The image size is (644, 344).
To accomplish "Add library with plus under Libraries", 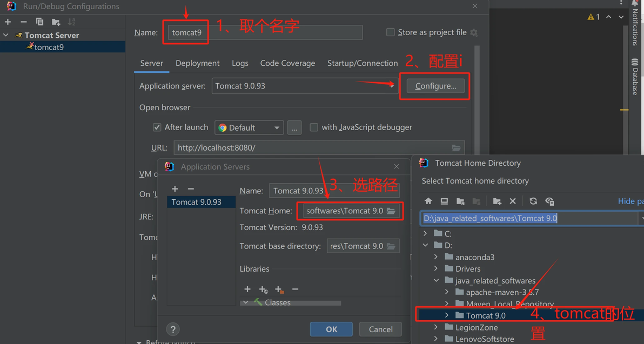I will [247, 289].
